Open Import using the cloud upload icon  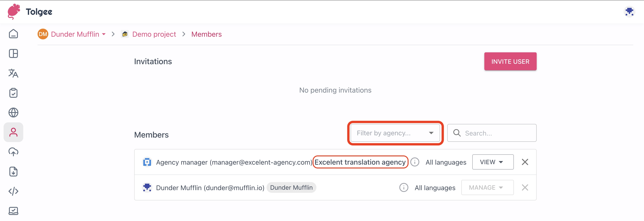13,152
